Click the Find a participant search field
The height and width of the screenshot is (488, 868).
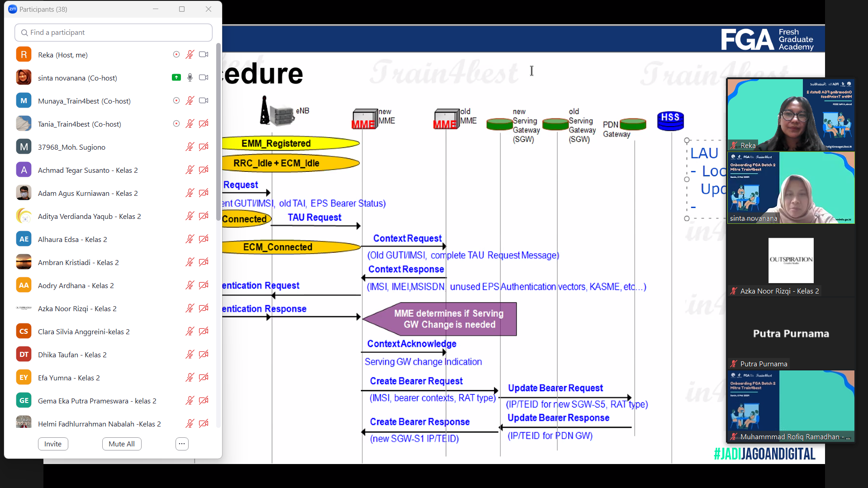coord(114,33)
